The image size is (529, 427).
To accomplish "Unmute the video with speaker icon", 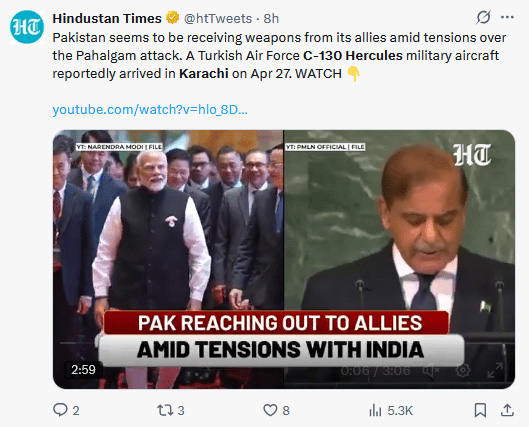I will pos(431,371).
